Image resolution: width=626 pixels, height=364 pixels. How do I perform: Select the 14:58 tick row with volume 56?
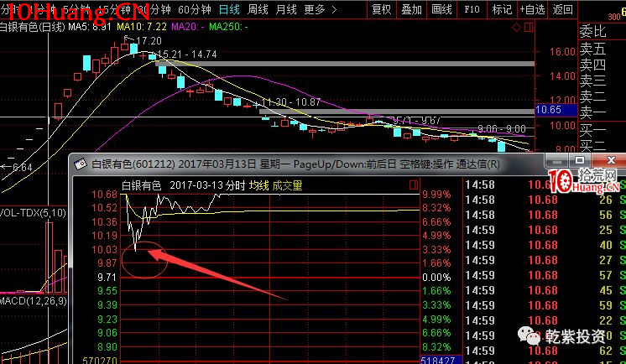[545, 215]
